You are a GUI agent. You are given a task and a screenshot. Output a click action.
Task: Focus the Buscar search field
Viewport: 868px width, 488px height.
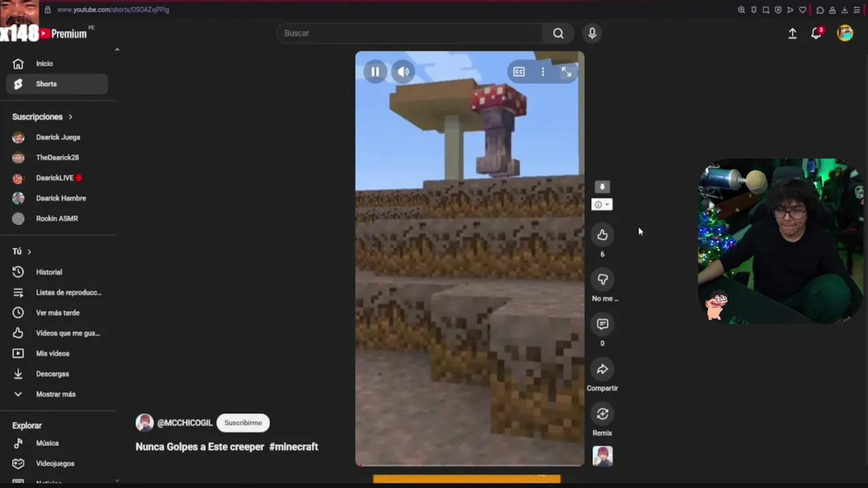410,33
